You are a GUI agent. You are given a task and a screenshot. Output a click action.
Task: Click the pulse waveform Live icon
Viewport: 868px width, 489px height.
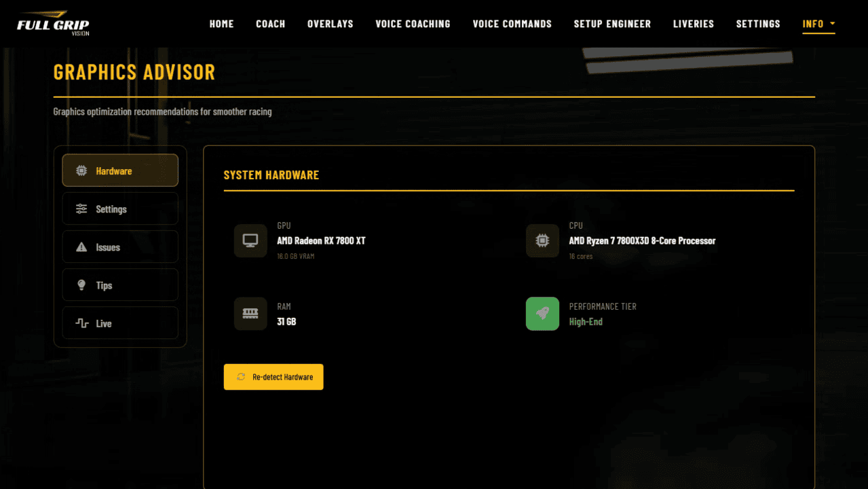(82, 323)
